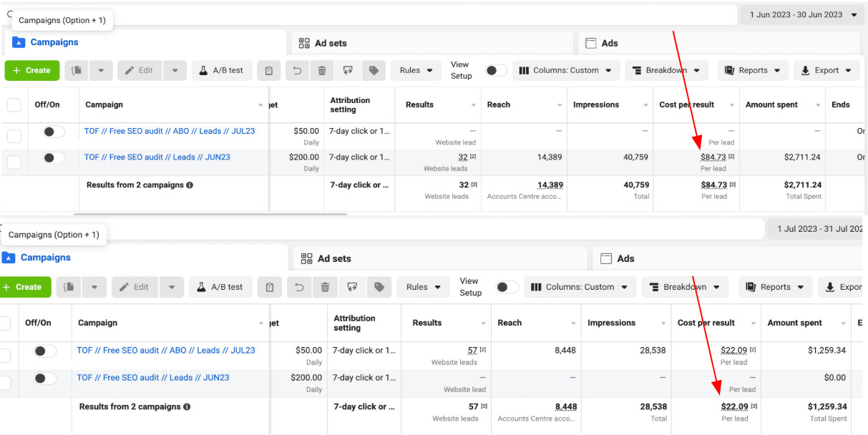Image resolution: width=868 pixels, height=435 pixels.
Task: Click the Edit button in July toolbar
Action: click(x=135, y=287)
